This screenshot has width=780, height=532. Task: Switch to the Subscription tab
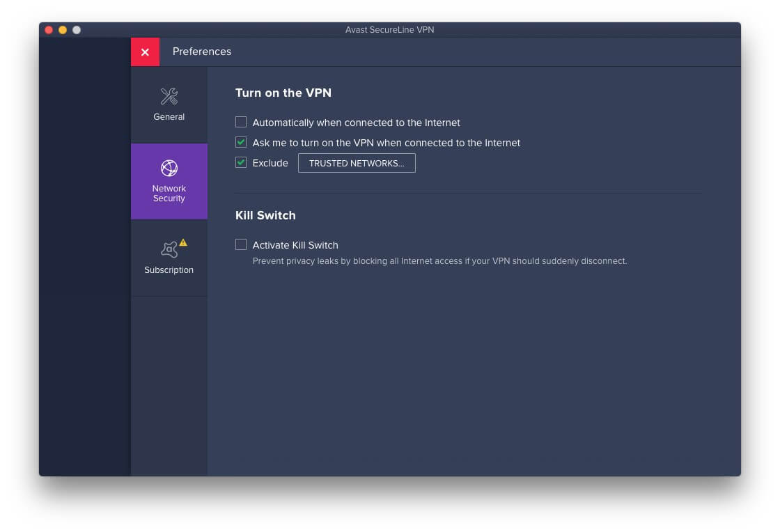click(169, 258)
